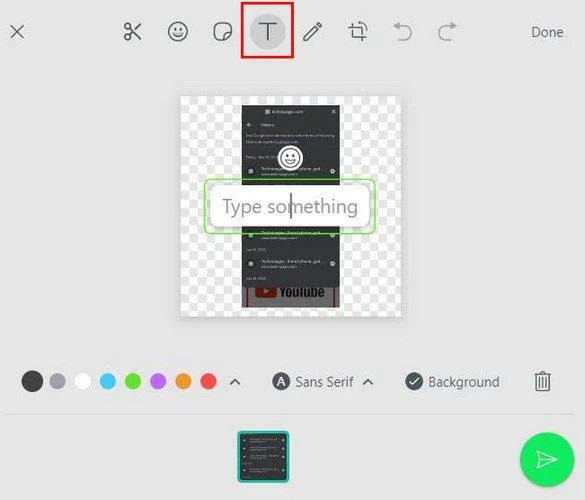This screenshot has height=500, width=585.
Task: Send the image with green button
Action: (547, 459)
